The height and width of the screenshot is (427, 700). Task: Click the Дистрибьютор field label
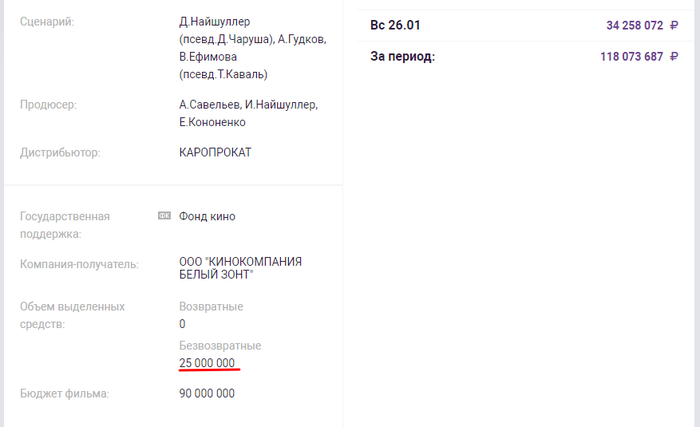coord(60,153)
